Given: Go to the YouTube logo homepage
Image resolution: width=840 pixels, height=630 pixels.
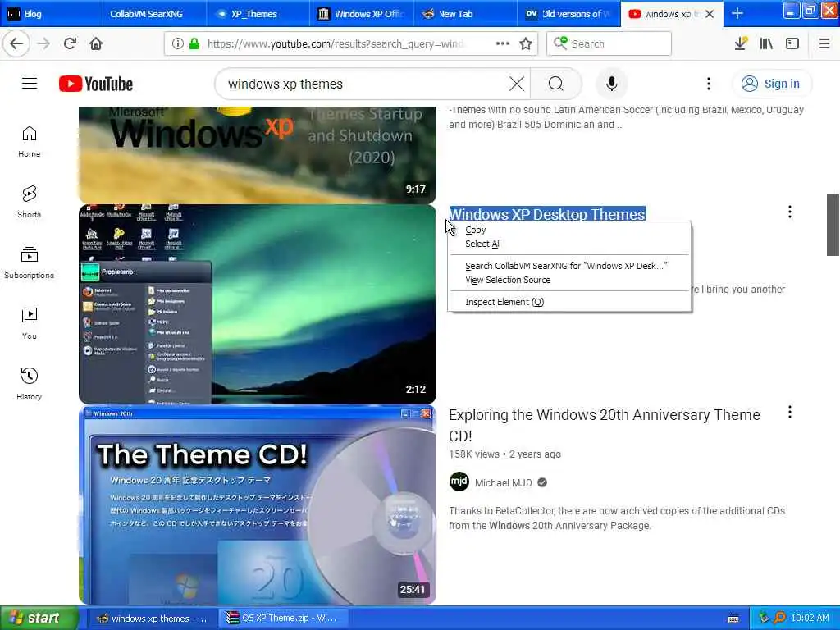Looking at the screenshot, I should (x=96, y=84).
